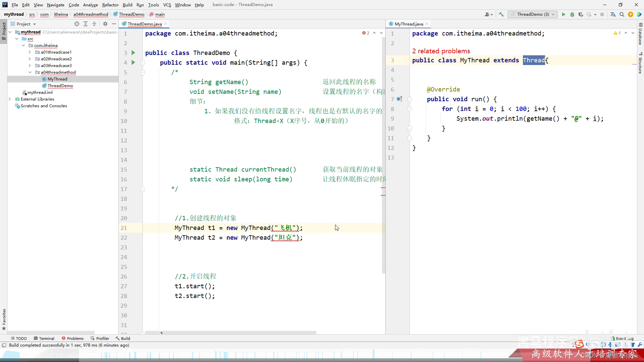Click the Build project hammer icon
This screenshot has width=644, height=362.
501,14
